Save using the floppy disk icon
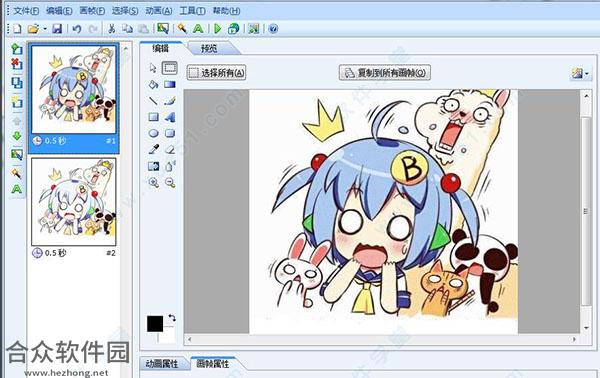 click(57, 29)
